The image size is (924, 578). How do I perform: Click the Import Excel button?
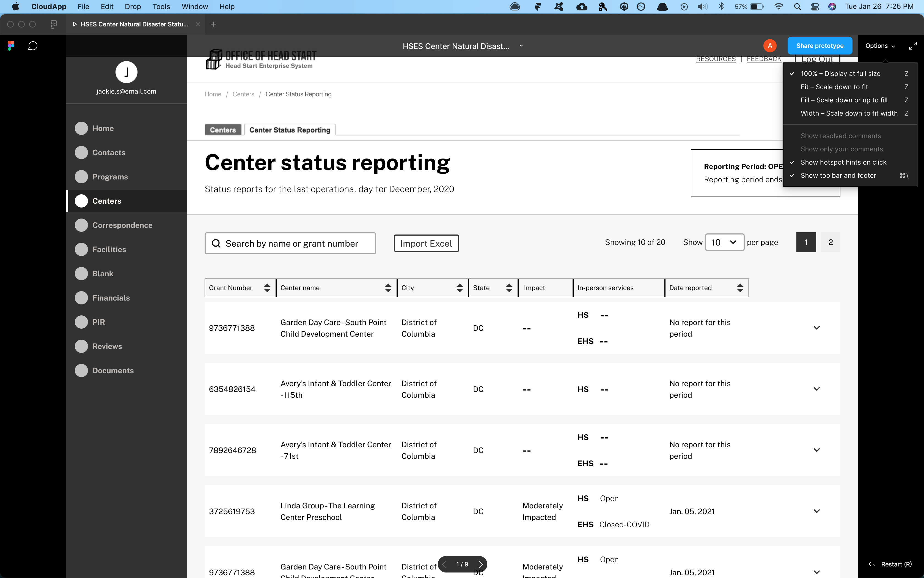(x=426, y=244)
